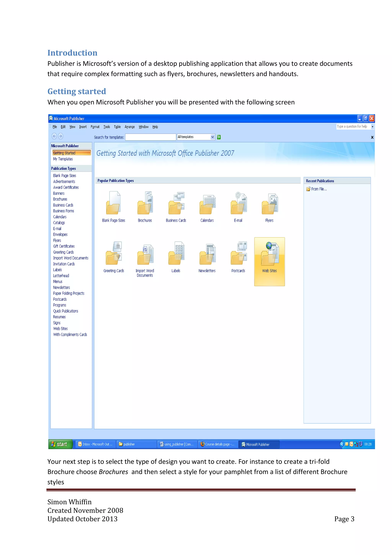
Task: Choose Catalogs in the sidebar list
Action: click(59, 223)
